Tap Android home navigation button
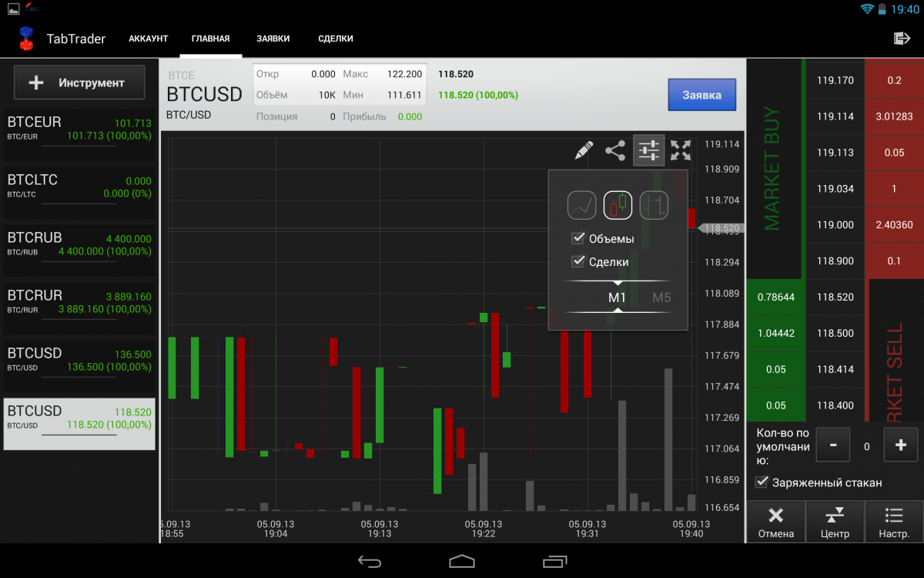Screen dimensions: 924x578 [462, 561]
